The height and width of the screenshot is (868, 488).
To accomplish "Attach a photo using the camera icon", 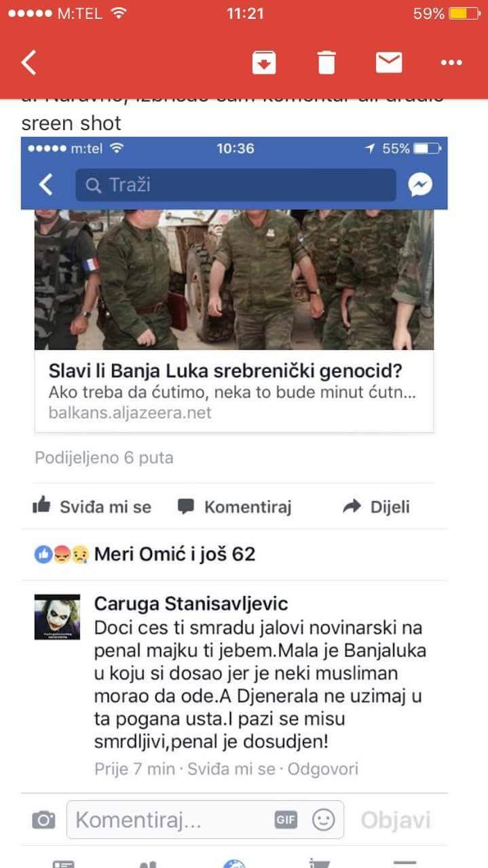I will pos(43,821).
